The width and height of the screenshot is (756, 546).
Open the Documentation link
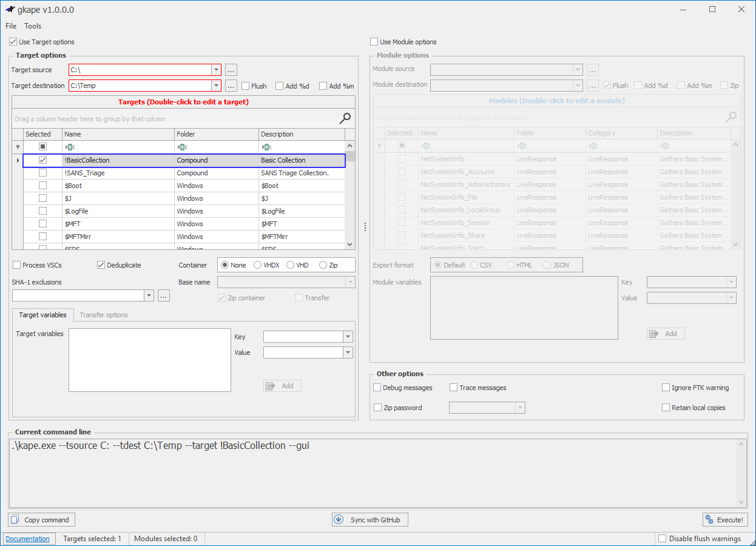coord(29,538)
